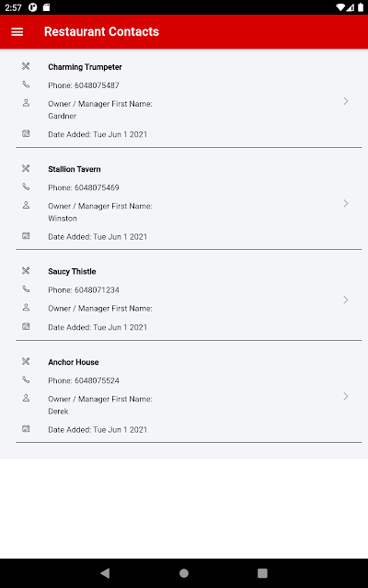The width and height of the screenshot is (368, 588).
Task: Tap the person icon in Saucy Thistle entry
Action: coord(26,308)
